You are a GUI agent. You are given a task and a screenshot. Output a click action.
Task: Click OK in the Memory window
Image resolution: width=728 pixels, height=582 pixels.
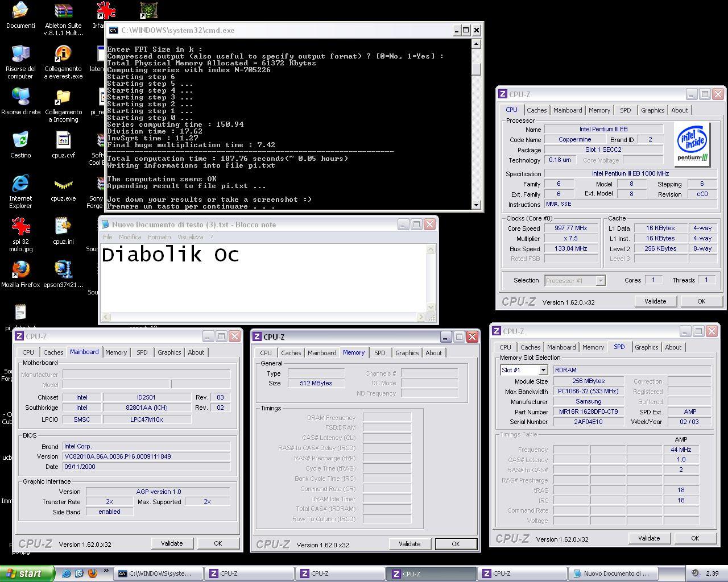[456, 544]
